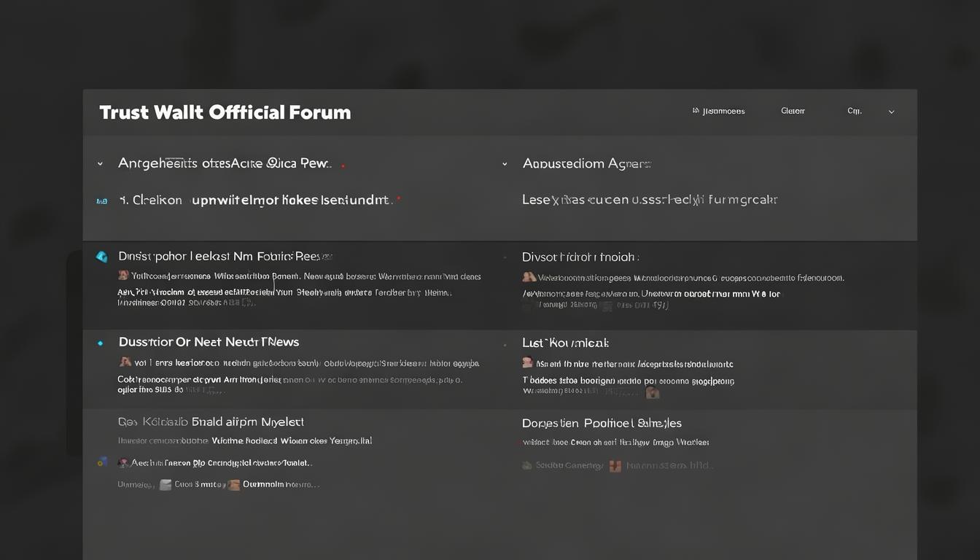Open the 'Trust Wallt Official Forum' title
The width and height of the screenshot is (980, 560).
225,112
